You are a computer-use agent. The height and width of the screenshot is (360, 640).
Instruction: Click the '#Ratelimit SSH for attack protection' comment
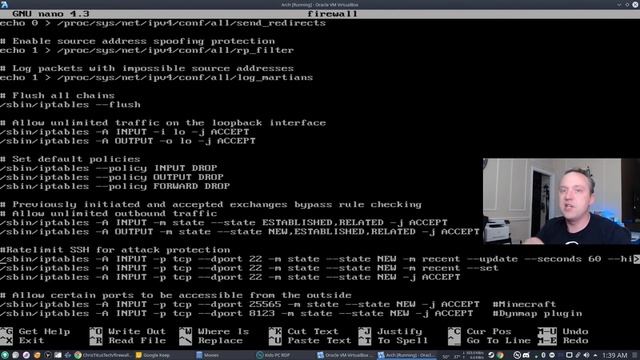(115, 250)
